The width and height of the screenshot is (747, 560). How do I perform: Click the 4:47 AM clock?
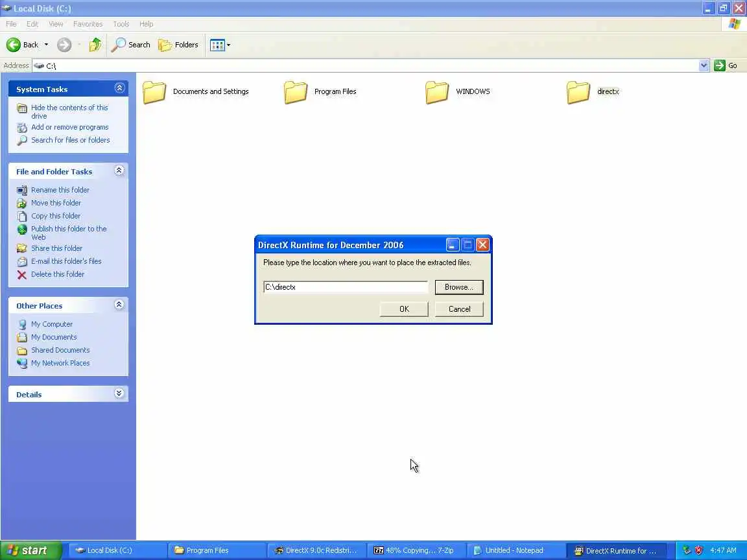(x=723, y=550)
